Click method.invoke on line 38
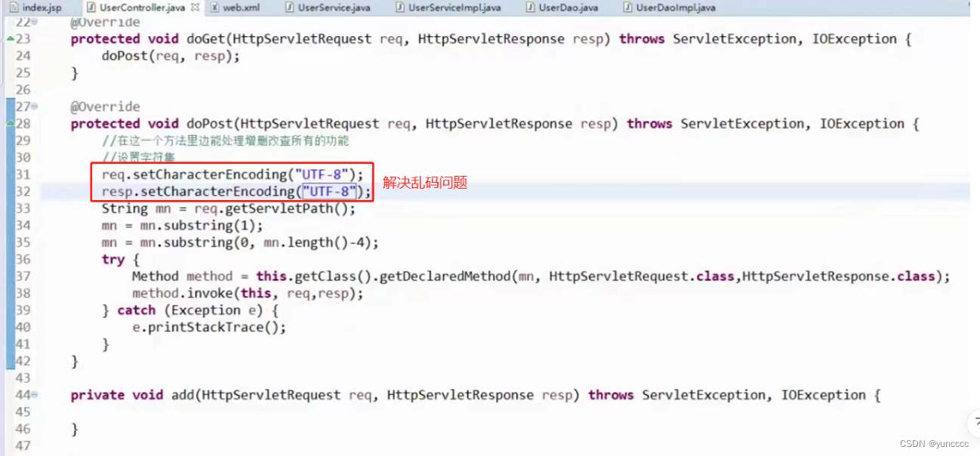980x456 pixels. [x=181, y=293]
